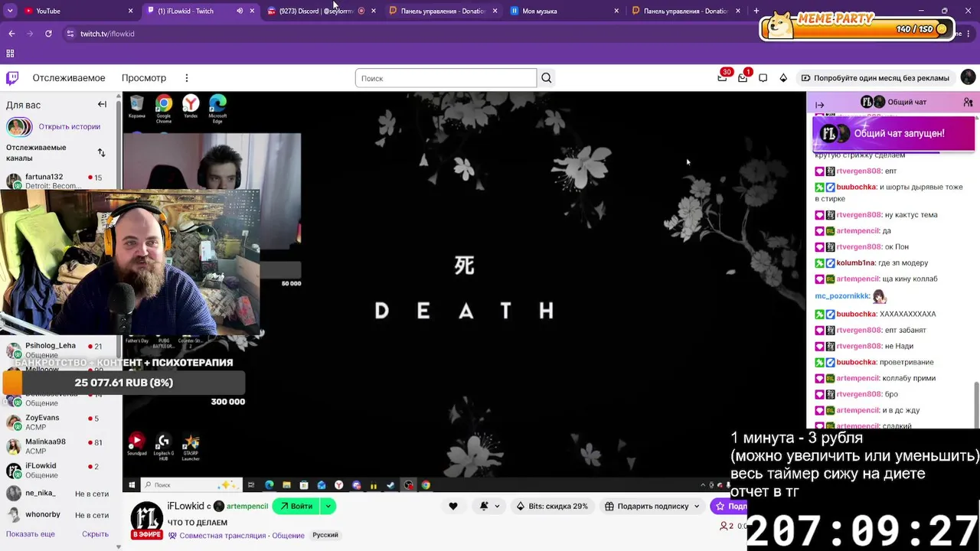Open more options three-dot menu

186,78
